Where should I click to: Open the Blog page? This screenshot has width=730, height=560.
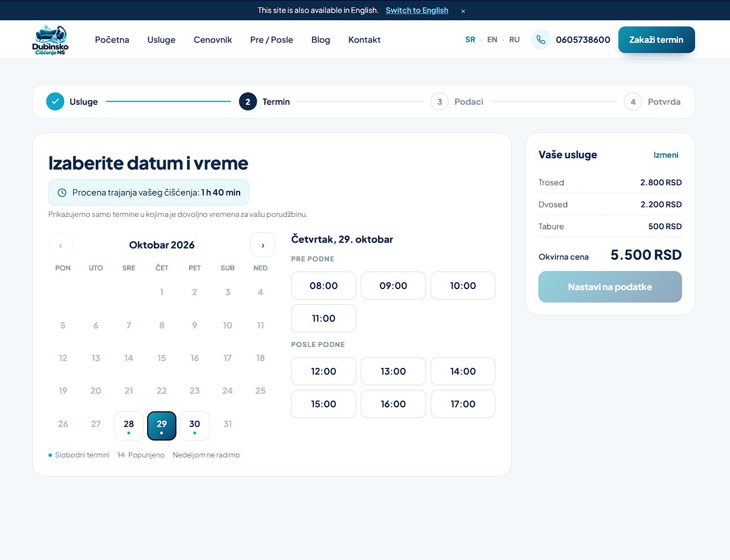coord(321,39)
